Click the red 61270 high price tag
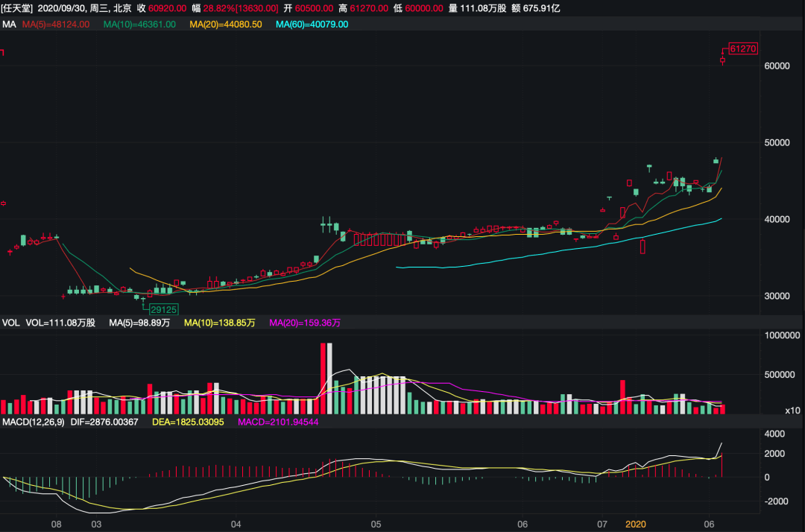Viewport: 805px width, 532px height. (743, 48)
